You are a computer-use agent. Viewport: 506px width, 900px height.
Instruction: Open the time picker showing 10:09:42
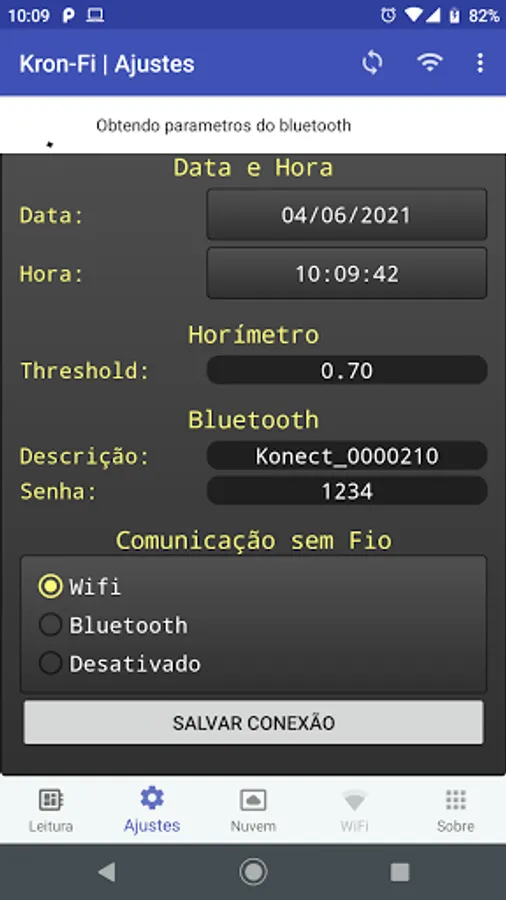347,273
